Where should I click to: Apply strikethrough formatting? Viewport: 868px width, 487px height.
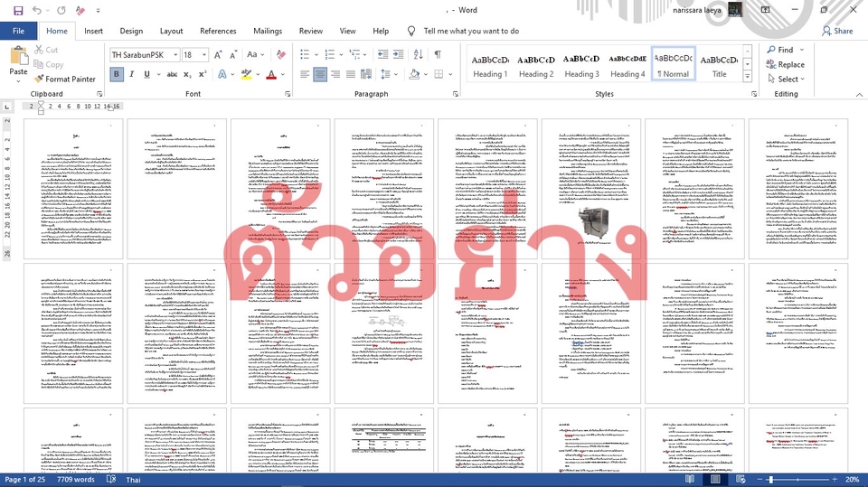click(x=172, y=74)
